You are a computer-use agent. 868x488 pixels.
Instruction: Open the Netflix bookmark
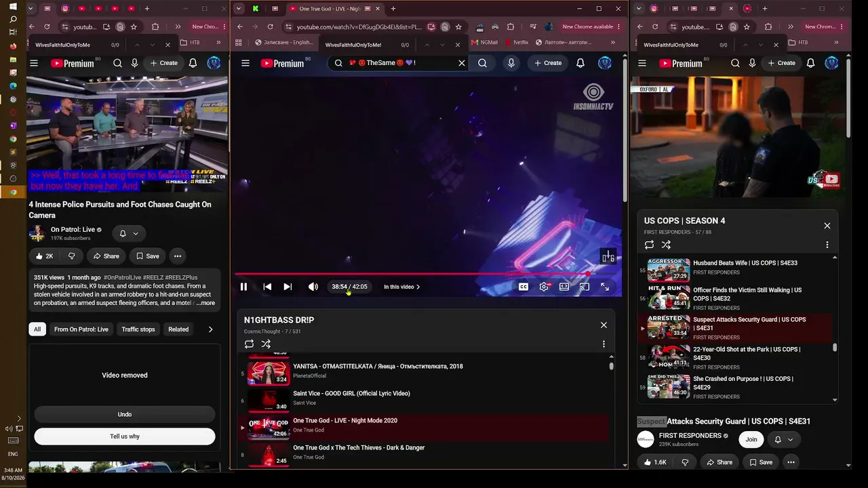[x=515, y=42]
